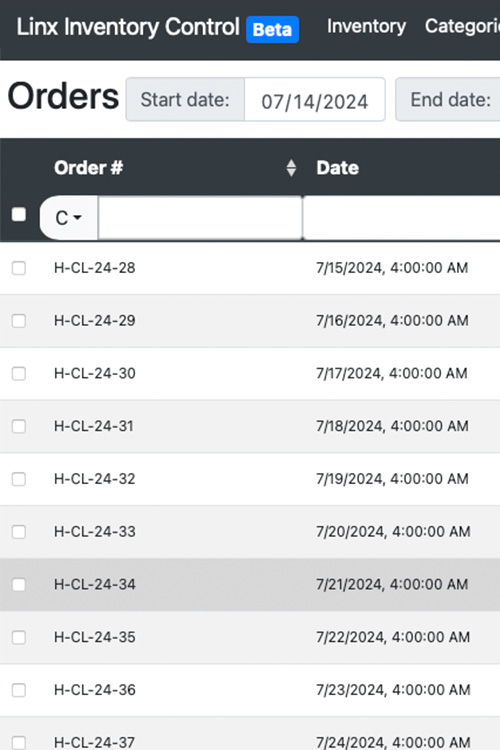Focus the Order # filter text box
Image resolution: width=500 pixels, height=750 pixels.
(200, 218)
